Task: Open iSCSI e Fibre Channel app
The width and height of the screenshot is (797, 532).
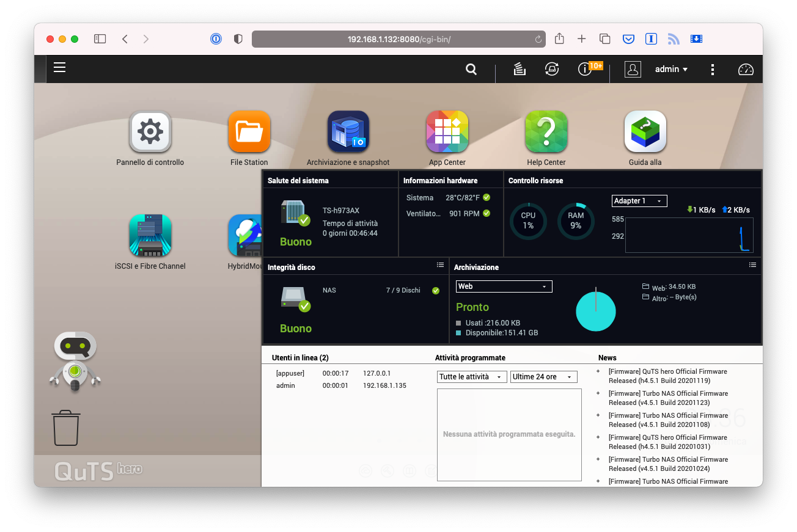Action: [150, 236]
